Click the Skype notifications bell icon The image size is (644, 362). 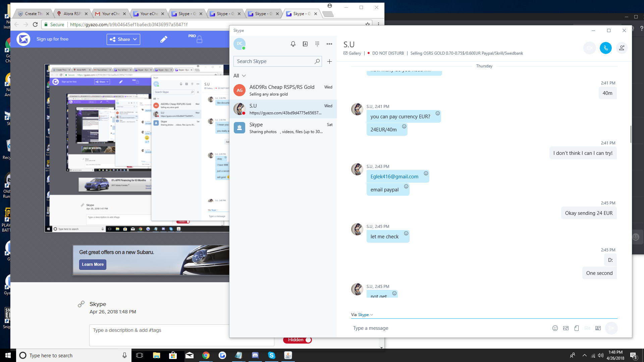point(293,44)
